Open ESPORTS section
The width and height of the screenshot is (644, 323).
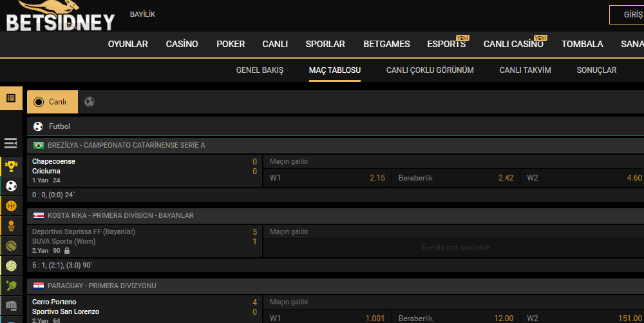point(446,44)
